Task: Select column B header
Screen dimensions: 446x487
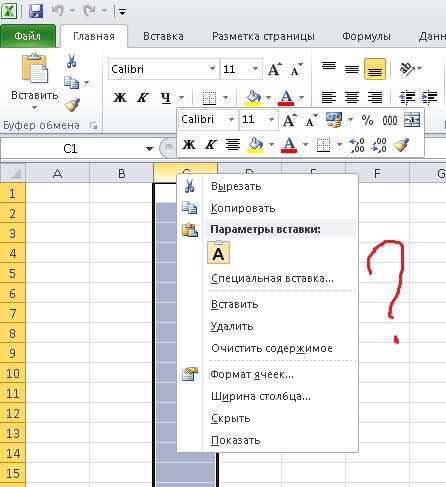Action: point(122,173)
